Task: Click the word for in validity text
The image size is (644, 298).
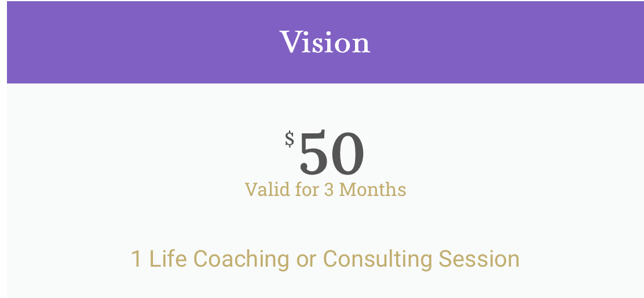Action: (x=306, y=190)
